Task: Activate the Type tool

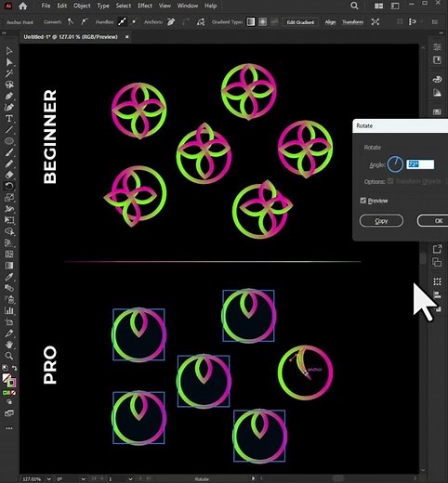Action: (9, 119)
